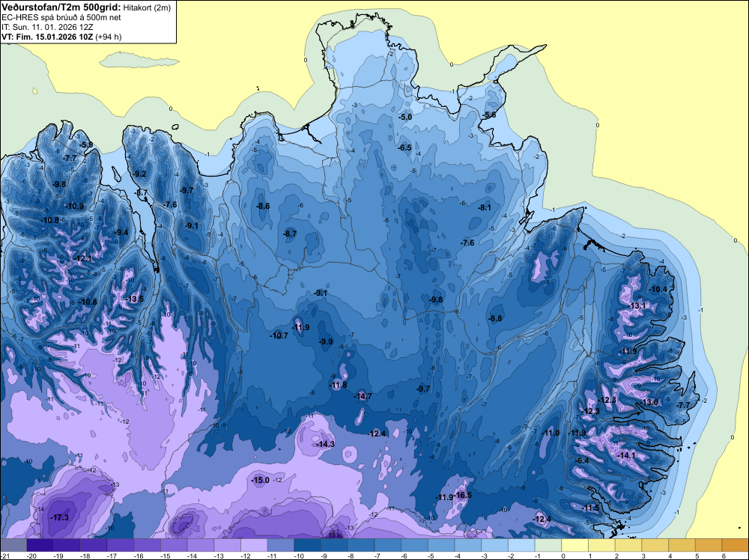Click the initial time 'IT: Sun. 11. 01. 2026 12Z'
749x560 pixels.
click(47, 27)
